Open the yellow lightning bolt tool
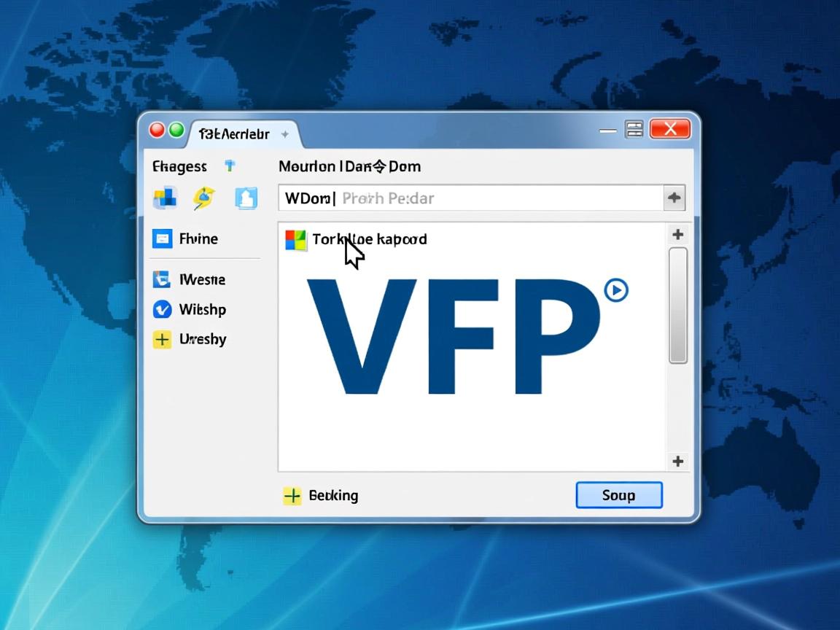The height and width of the screenshot is (630, 840). click(x=205, y=198)
